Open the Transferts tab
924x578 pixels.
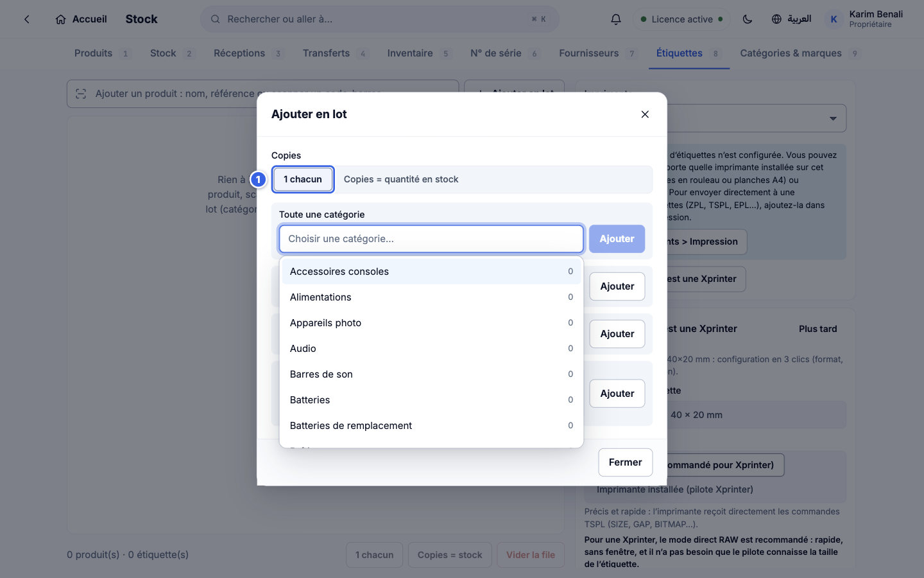tap(335, 53)
